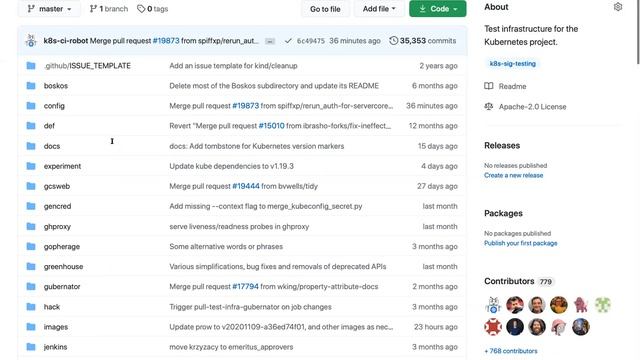Open 'Some alternative words or phrases' commit
This screenshot has width=640, height=360.
click(x=226, y=247)
